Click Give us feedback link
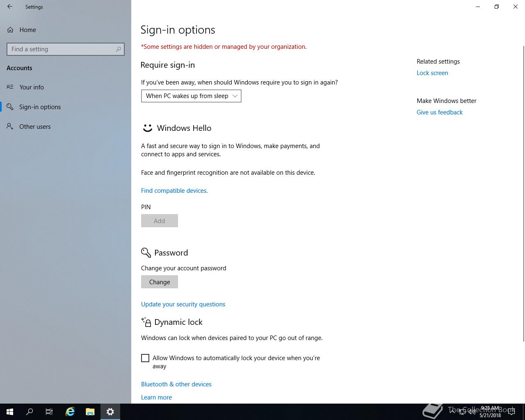This screenshot has width=525, height=420. click(x=440, y=112)
